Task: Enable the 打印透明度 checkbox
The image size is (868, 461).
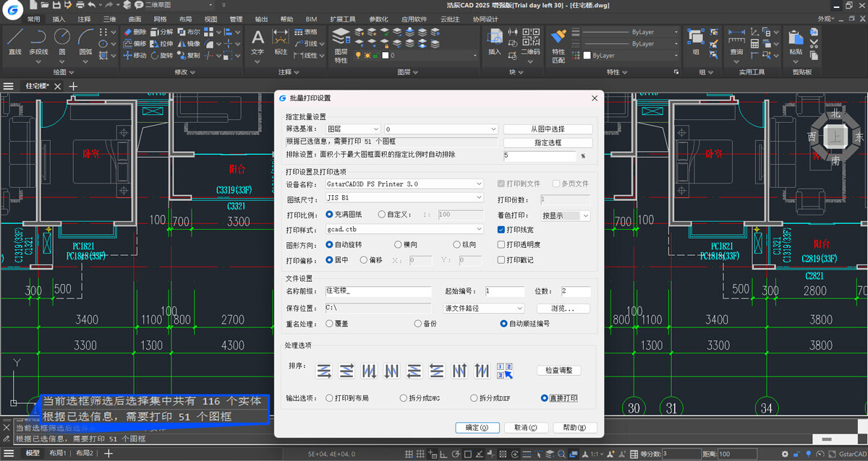Action: [501, 245]
